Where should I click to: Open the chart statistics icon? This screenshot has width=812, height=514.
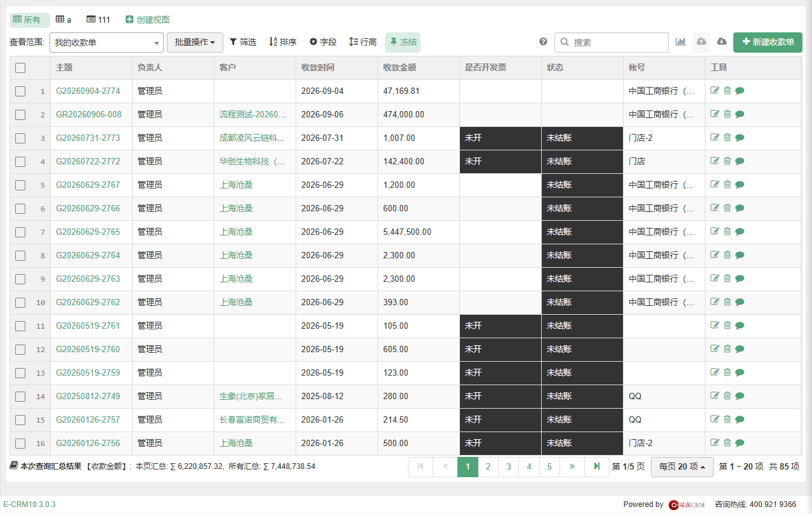pyautogui.click(x=681, y=42)
